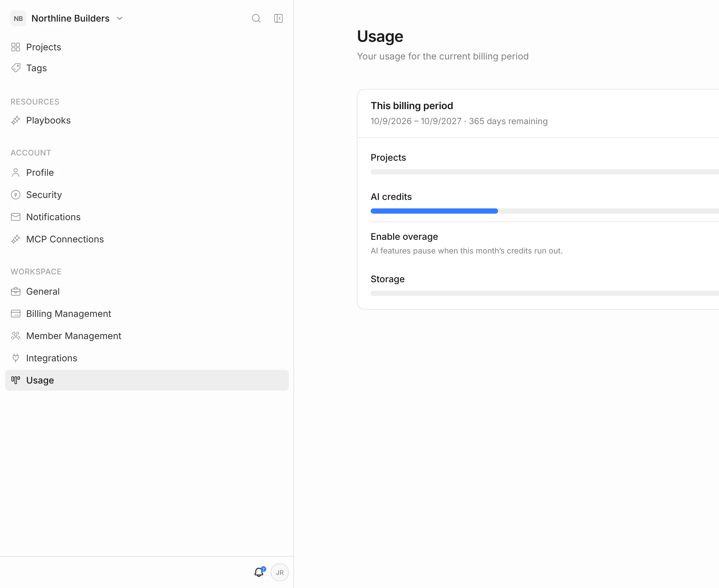
Task: Click the General briefcase icon
Action: (x=16, y=291)
